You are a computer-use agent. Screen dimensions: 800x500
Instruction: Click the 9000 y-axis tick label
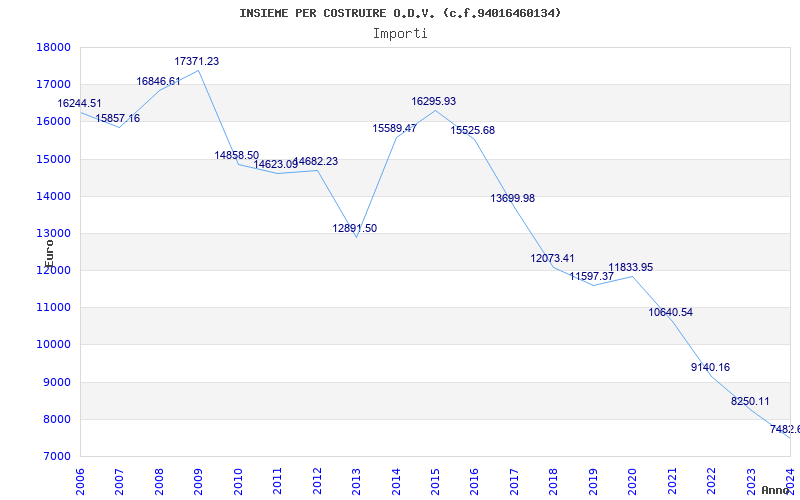tap(56, 383)
